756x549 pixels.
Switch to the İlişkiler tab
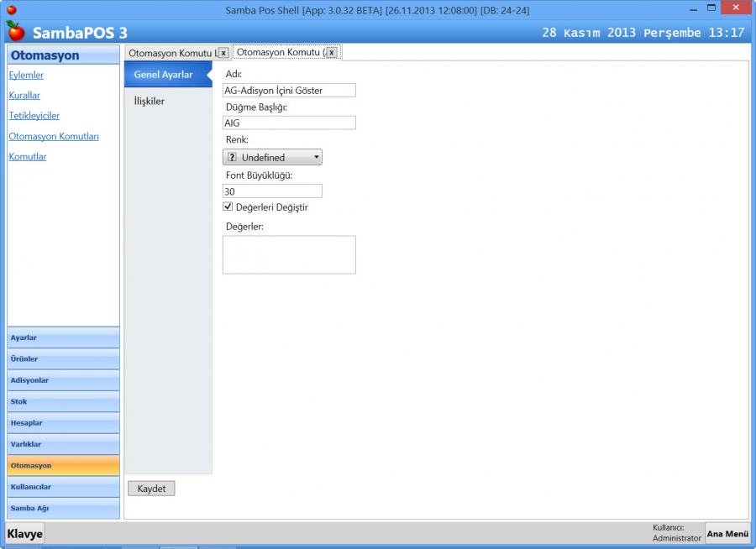point(150,101)
